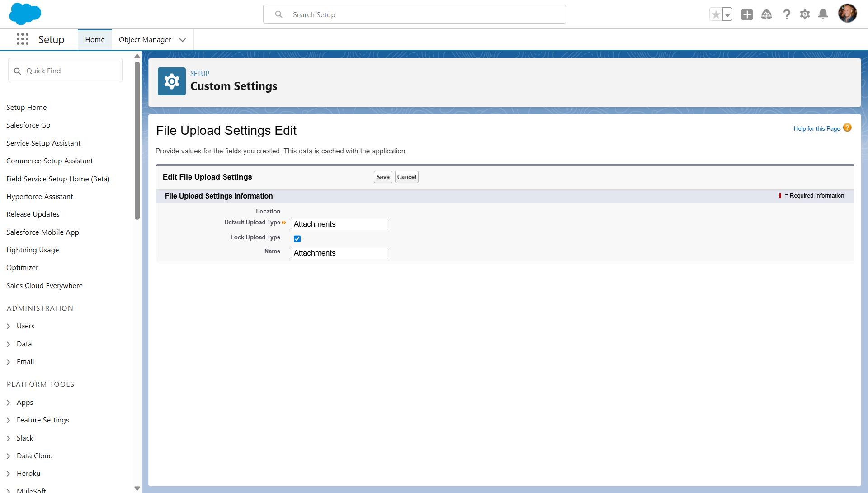Click the Default Upload Type info icon
Viewport: 868px width, 493px height.
284,223
